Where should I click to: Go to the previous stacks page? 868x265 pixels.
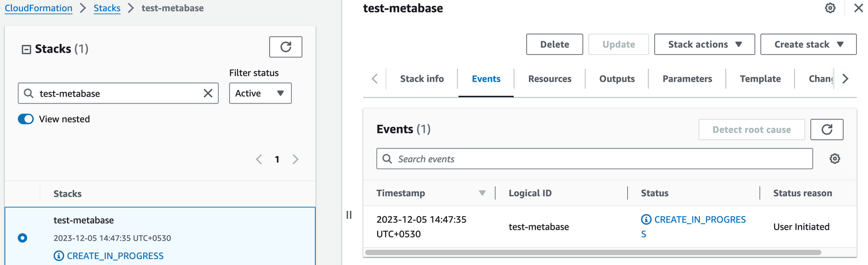pyautogui.click(x=259, y=159)
